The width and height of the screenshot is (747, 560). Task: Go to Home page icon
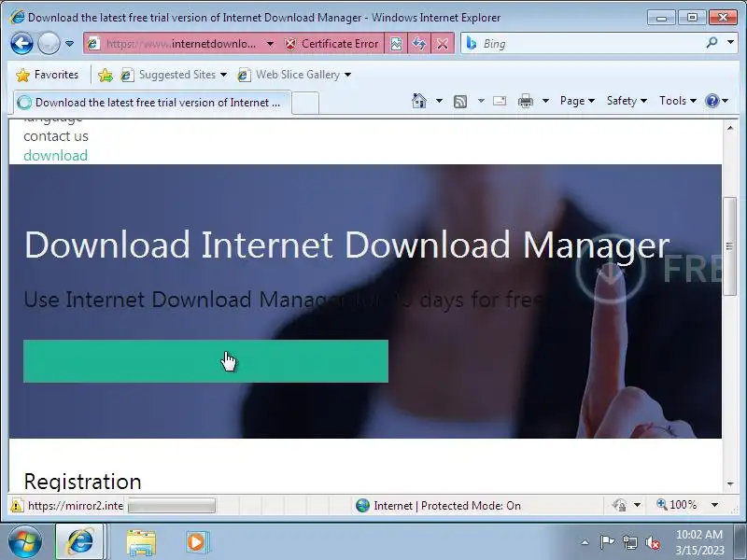click(419, 101)
